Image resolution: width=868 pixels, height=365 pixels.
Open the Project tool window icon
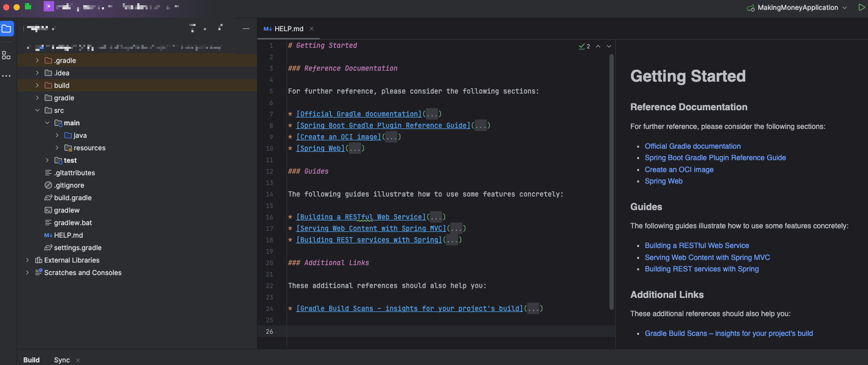pyautogui.click(x=7, y=29)
